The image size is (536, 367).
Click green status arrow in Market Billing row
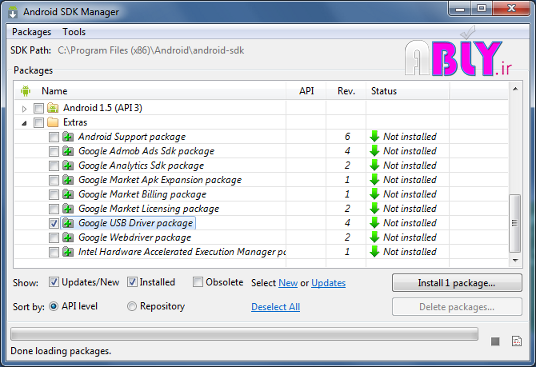point(375,194)
